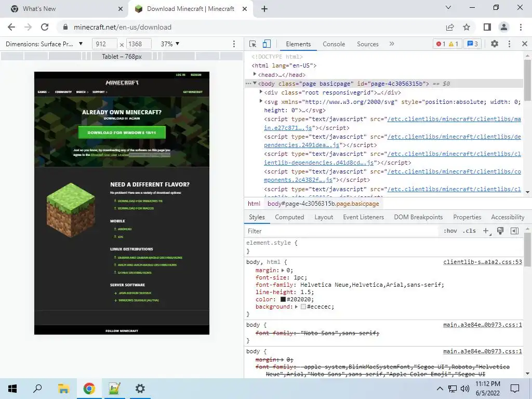Close the DevTools panel
This screenshot has height=399, width=532.
(525, 44)
